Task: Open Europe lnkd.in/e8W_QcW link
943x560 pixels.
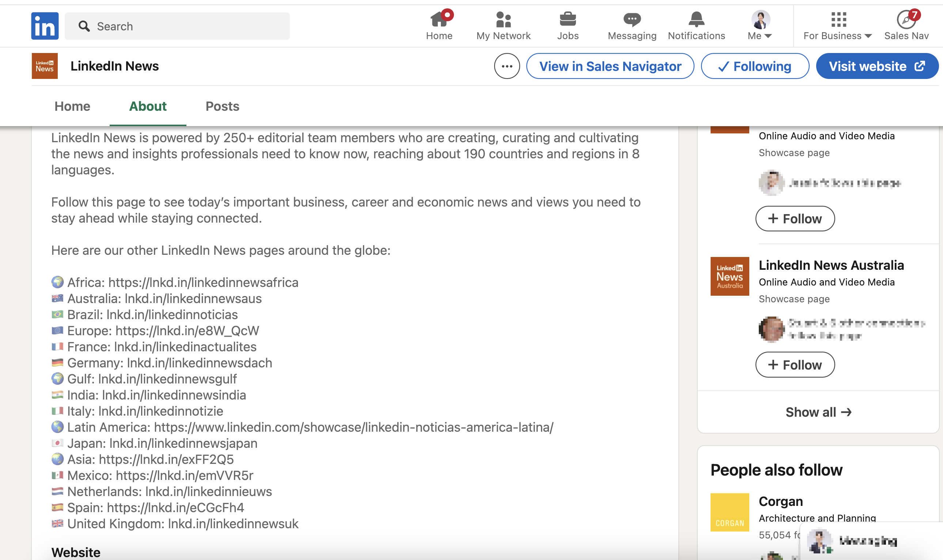Action: click(187, 330)
